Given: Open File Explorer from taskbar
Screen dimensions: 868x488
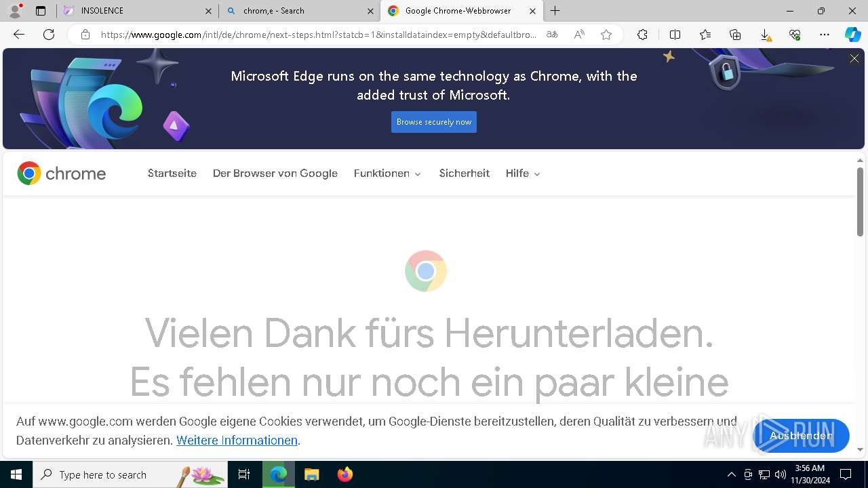Looking at the screenshot, I should pyautogui.click(x=311, y=474).
